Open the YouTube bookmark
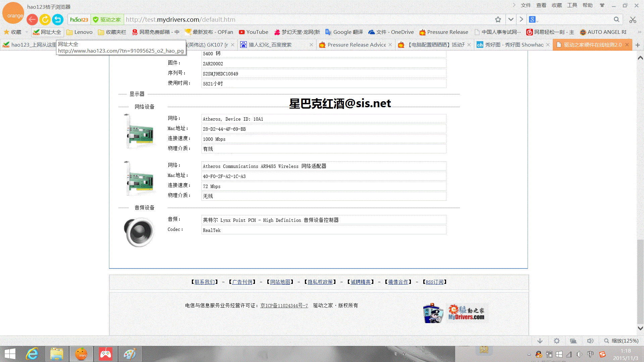Screen dimensions: 644x362 (254, 32)
